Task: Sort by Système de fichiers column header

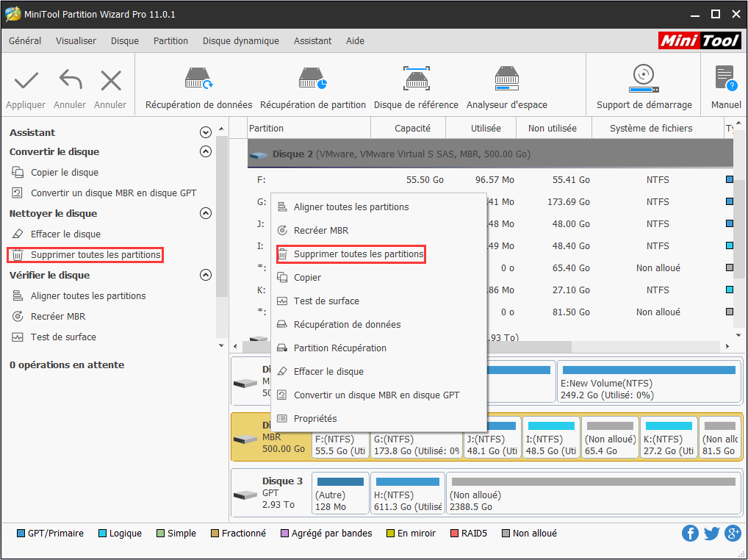Action: pyautogui.click(x=658, y=129)
